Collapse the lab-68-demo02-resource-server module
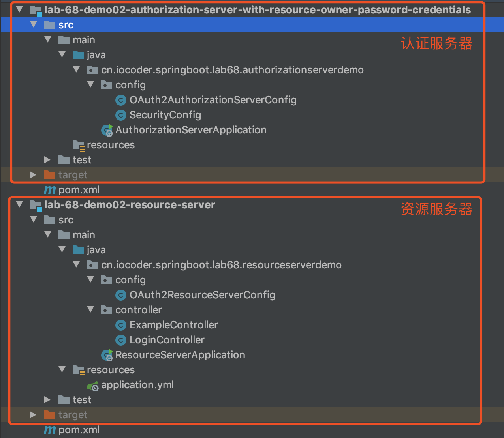Screen dimensions: 504x438 pos(19,205)
